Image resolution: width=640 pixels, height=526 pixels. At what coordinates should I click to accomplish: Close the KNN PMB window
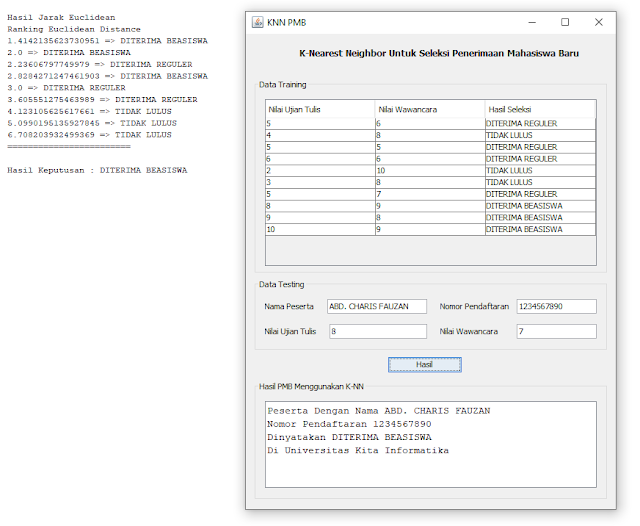click(598, 22)
